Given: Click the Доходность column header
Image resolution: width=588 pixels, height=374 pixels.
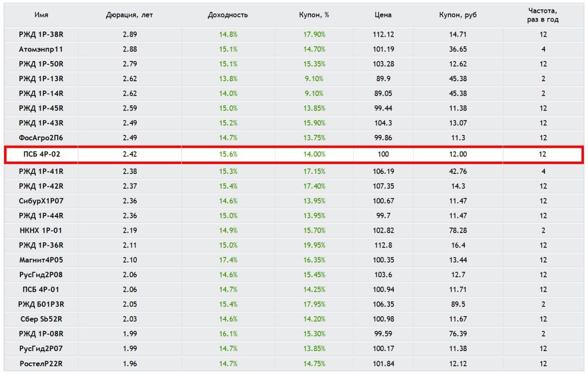Looking at the screenshot, I should (x=228, y=15).
